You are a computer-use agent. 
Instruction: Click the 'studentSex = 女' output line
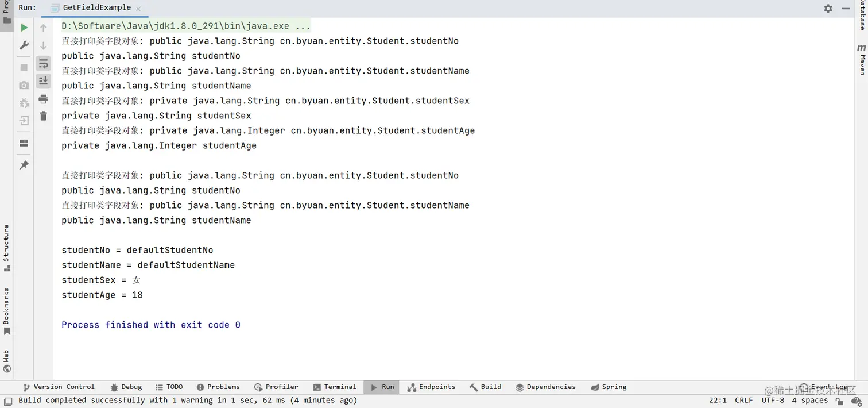pos(101,280)
